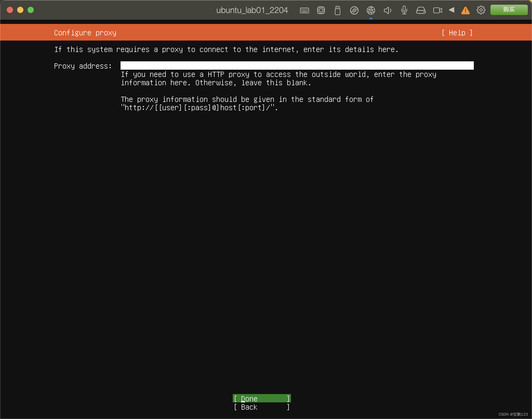
Task: Open the settings gear icon
Action: tap(481, 10)
